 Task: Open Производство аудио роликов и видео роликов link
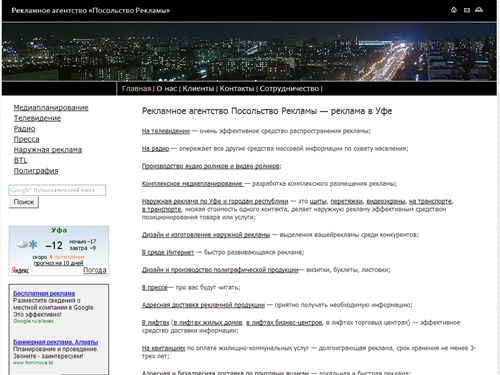coord(211,166)
